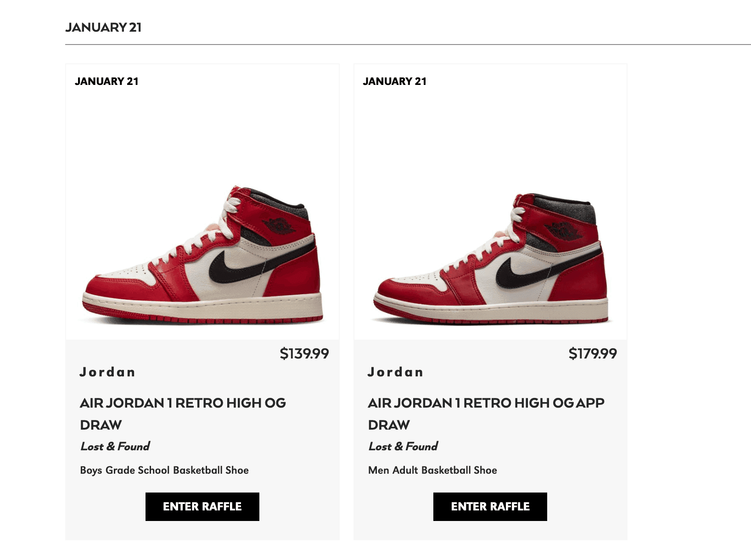Click Enter Raffle for the $179.99 Jordan
The height and width of the screenshot is (560, 751).
click(x=490, y=506)
